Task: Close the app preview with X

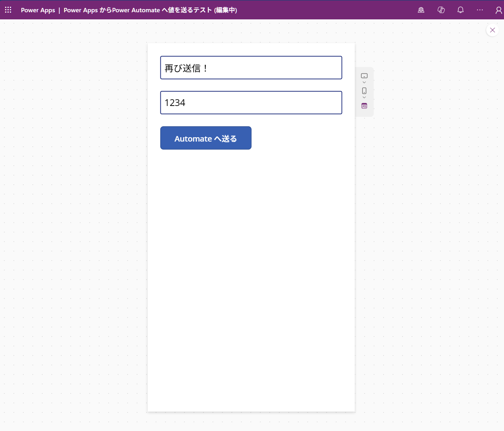Action: point(493,30)
